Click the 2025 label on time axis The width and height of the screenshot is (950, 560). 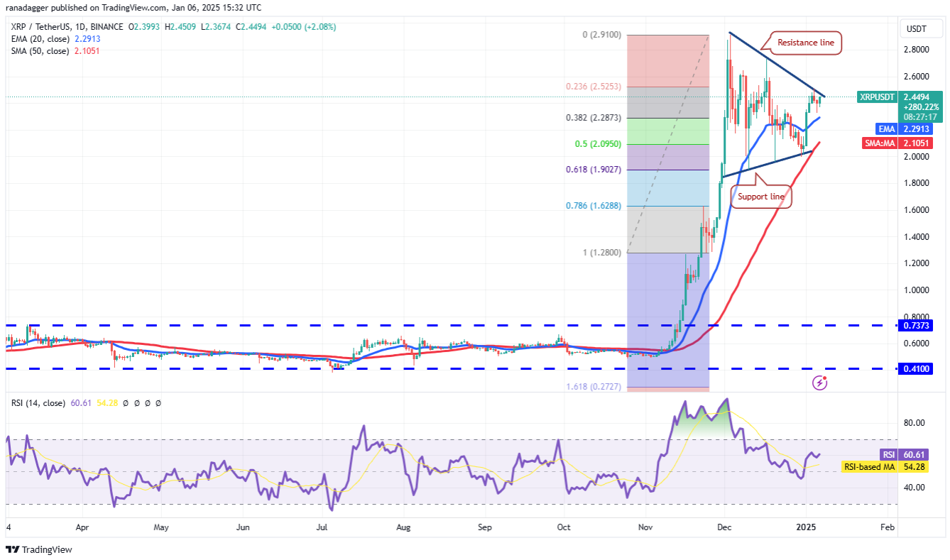pyautogui.click(x=805, y=528)
